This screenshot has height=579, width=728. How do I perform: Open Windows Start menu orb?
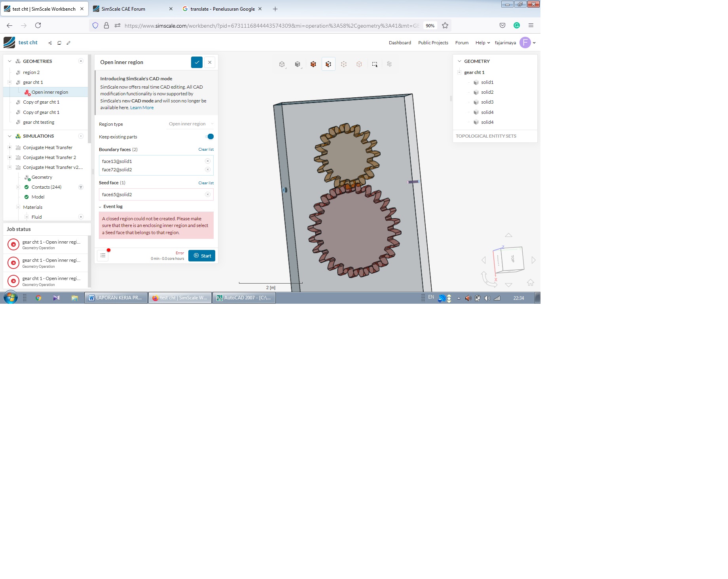coord(11,297)
